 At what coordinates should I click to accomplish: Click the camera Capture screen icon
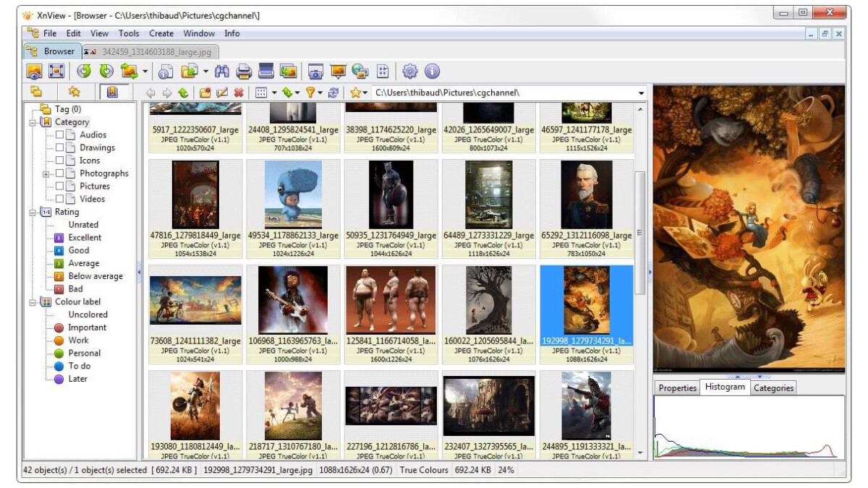click(x=315, y=71)
